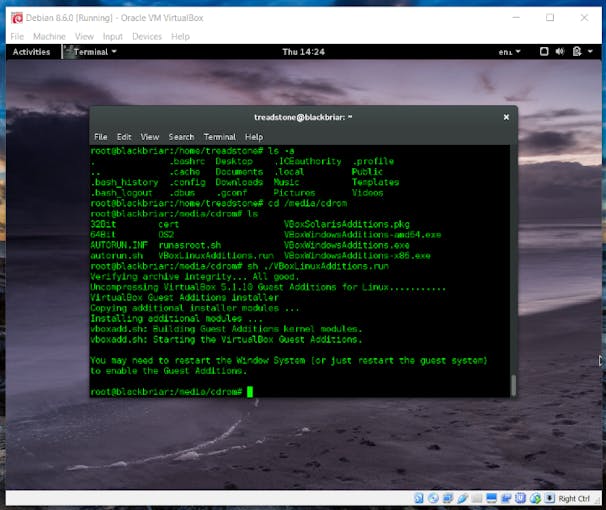This screenshot has width=606, height=510.
Task: Click the optical disc icon in VirtualBox status bar
Action: click(433, 498)
